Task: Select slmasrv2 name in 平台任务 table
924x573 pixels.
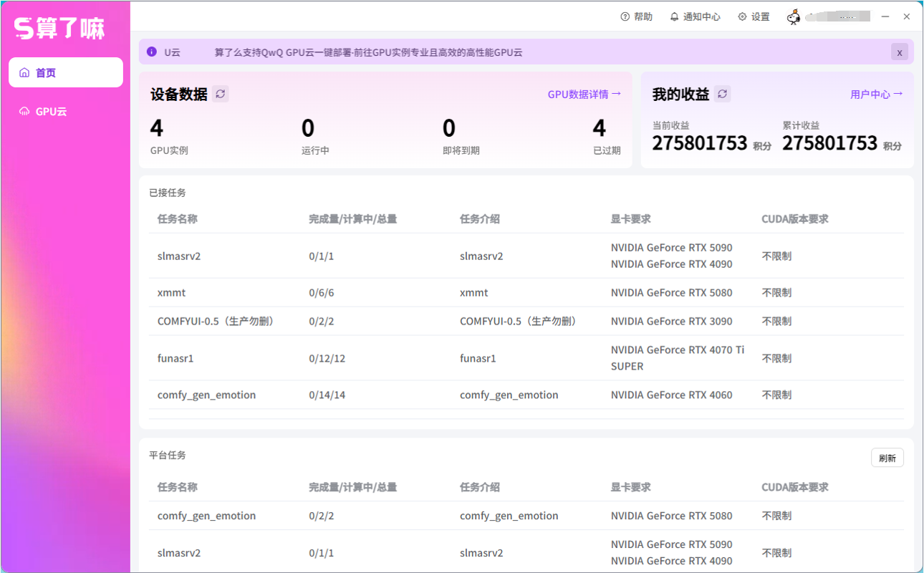Action: 179,553
